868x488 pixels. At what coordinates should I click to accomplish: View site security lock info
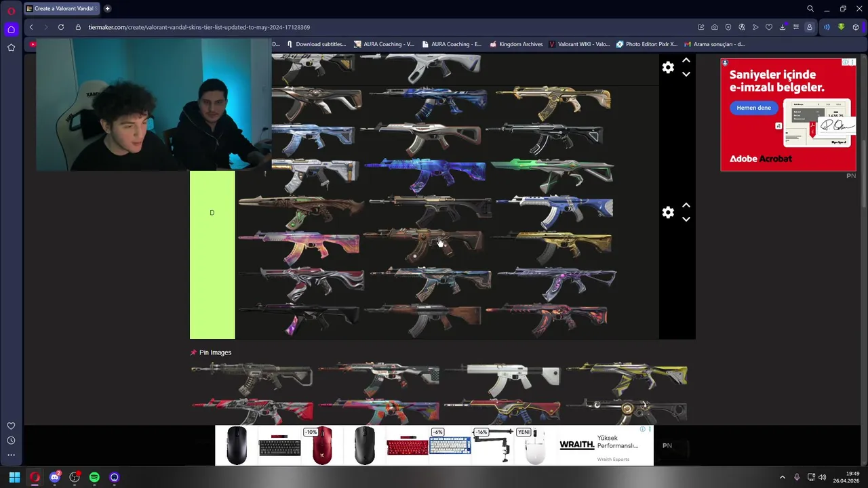[x=78, y=27]
